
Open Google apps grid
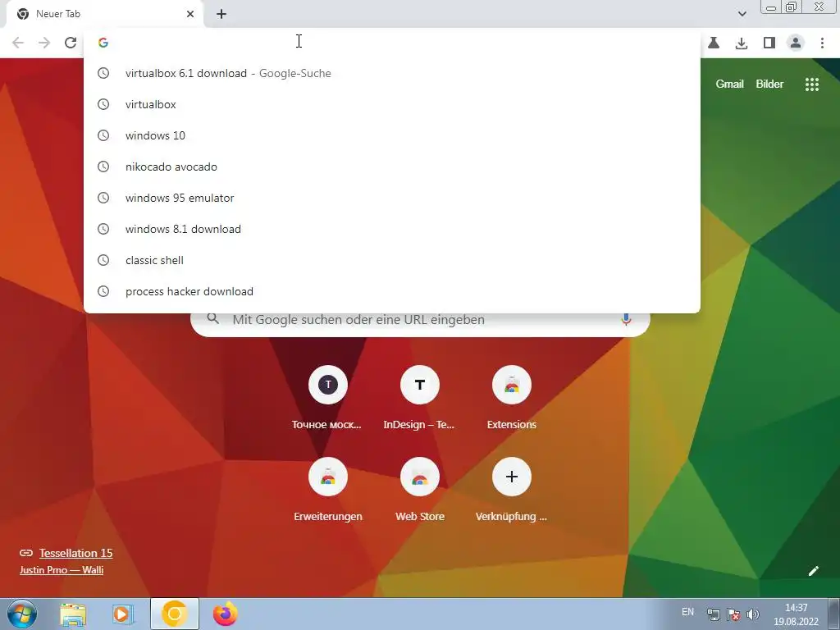tap(812, 84)
